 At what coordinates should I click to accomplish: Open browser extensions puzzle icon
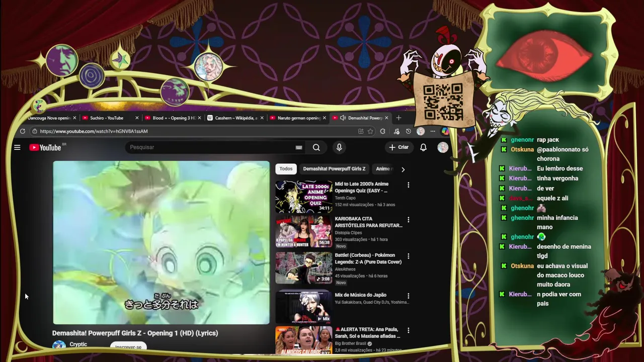point(383,131)
